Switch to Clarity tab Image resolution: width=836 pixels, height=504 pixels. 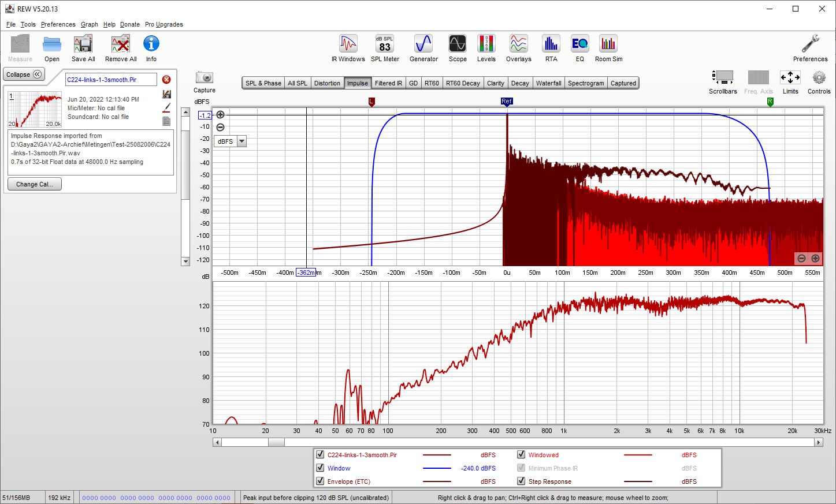click(x=496, y=83)
